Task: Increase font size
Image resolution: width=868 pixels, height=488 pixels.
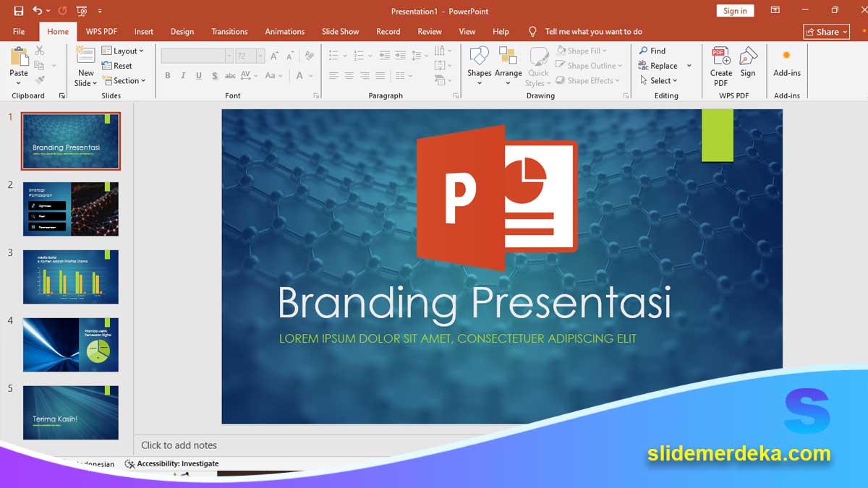Action: pos(274,56)
